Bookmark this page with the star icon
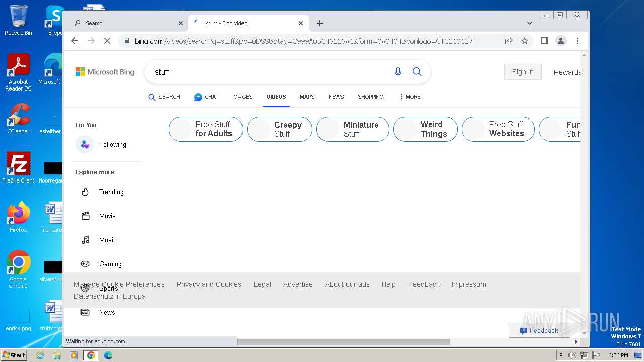This screenshot has height=362, width=644. [x=525, y=41]
